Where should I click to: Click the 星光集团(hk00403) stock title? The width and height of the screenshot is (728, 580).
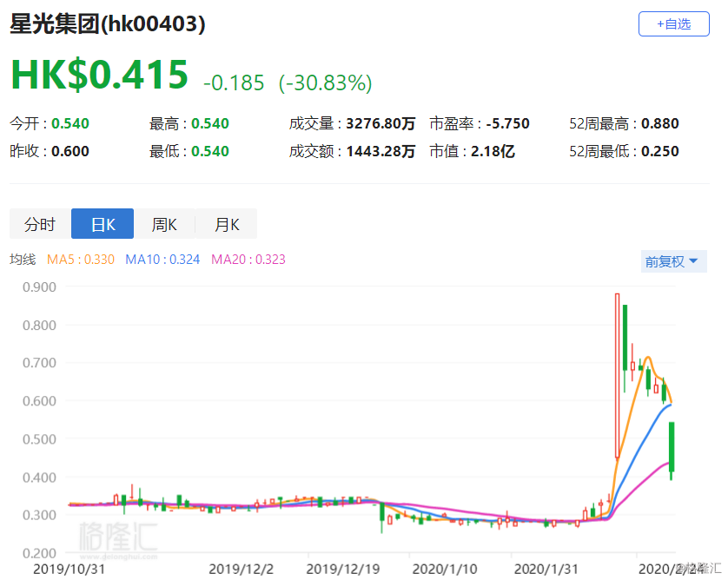[108, 24]
